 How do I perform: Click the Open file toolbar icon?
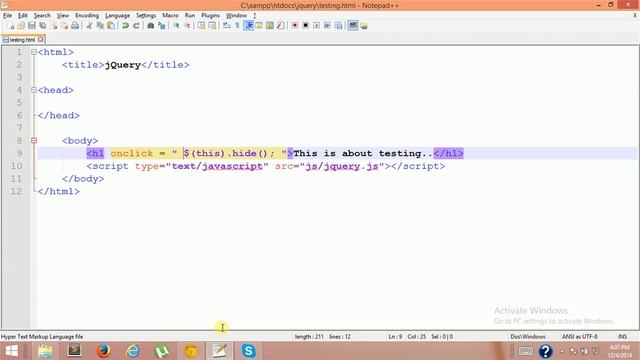point(21,26)
